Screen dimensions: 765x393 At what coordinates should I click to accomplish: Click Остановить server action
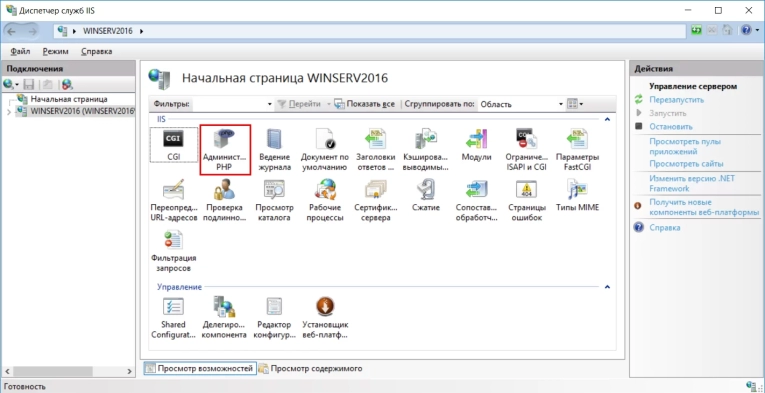[x=671, y=126]
